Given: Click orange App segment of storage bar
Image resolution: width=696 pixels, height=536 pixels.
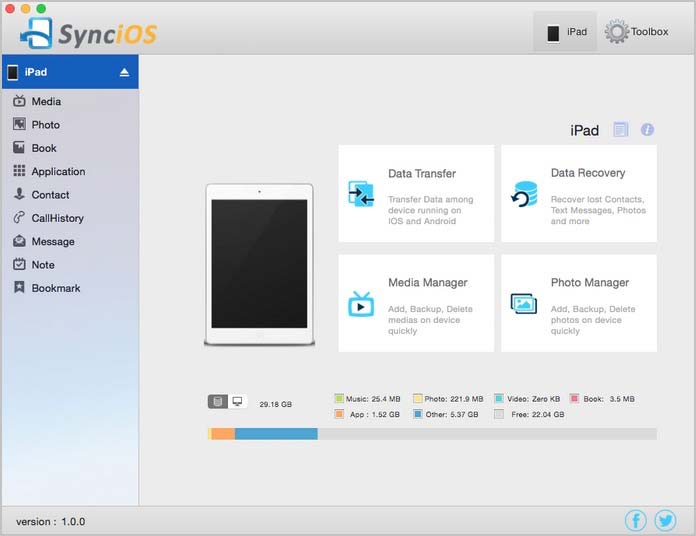Looking at the screenshot, I should pos(223,434).
